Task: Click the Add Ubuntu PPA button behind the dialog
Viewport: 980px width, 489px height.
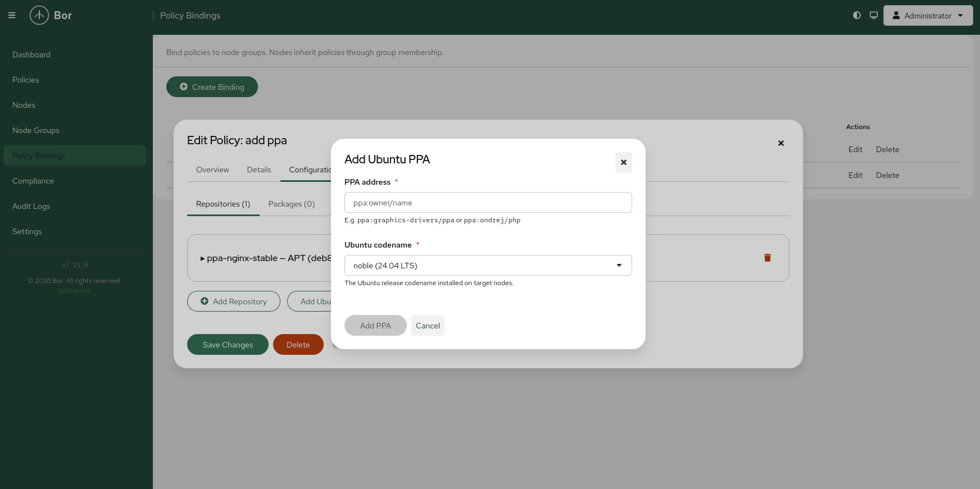Action: pos(310,301)
